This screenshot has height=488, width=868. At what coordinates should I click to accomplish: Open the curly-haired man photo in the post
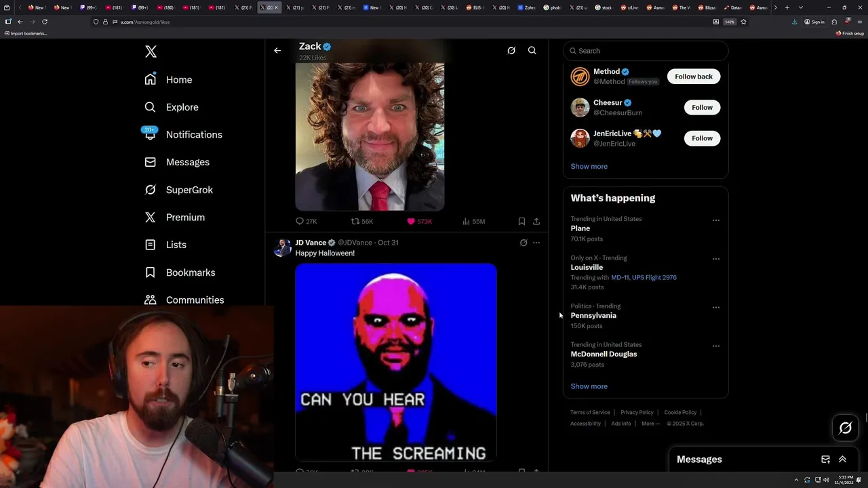[x=370, y=136]
